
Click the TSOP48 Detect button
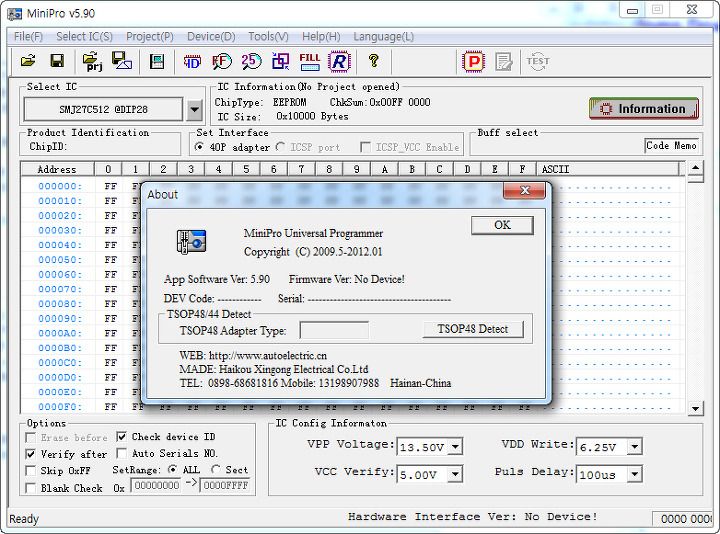pos(472,329)
